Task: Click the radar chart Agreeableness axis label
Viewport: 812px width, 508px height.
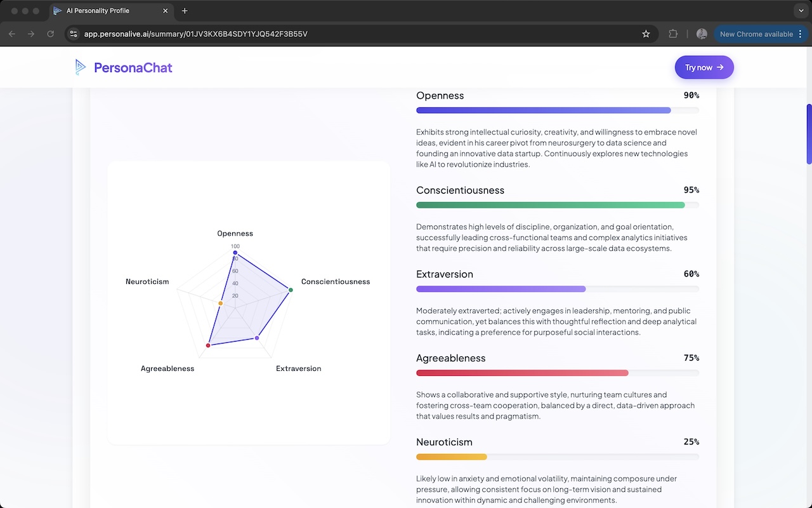Action: click(167, 368)
